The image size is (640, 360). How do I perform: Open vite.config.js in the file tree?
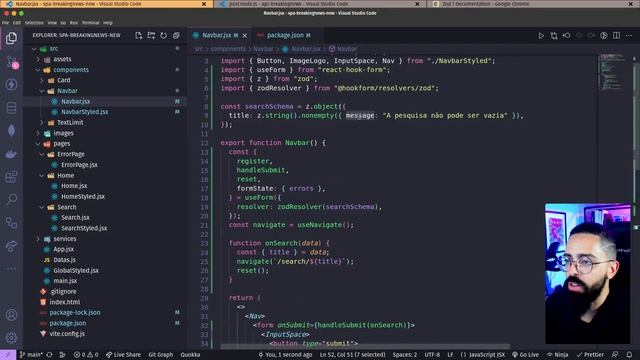[x=67, y=333]
